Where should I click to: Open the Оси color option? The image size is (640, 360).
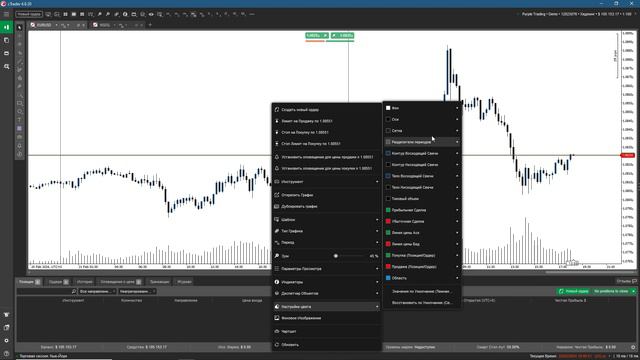coord(422,120)
